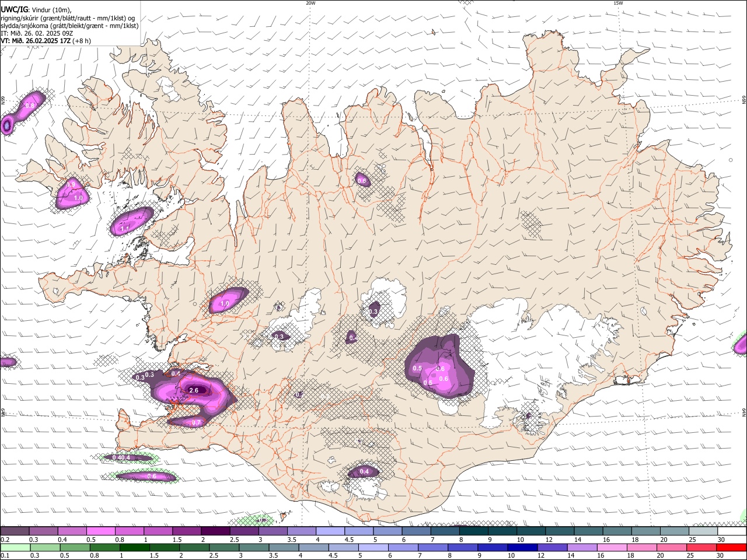The width and height of the screenshot is (747, 560).
Task: Click the '0.1' label under the lower legend
Action: pos(5,556)
